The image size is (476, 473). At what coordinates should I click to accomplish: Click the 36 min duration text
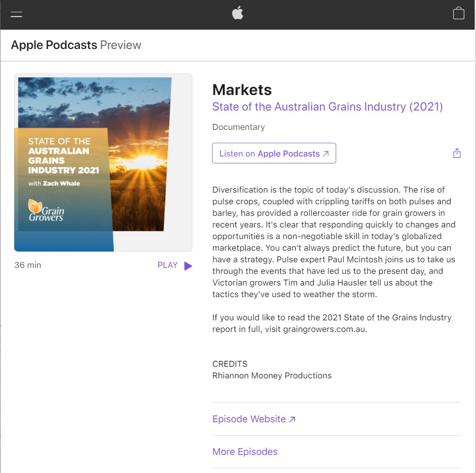coord(28,265)
